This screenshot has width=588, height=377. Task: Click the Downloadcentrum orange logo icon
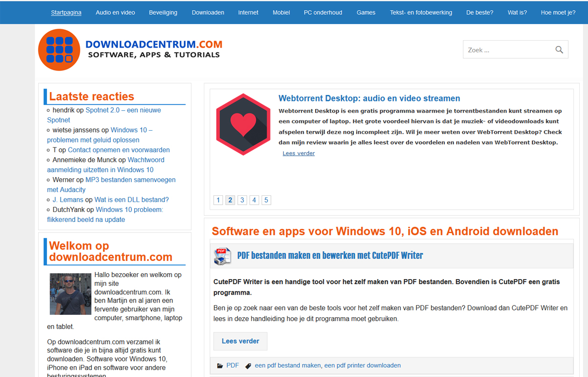(x=59, y=49)
